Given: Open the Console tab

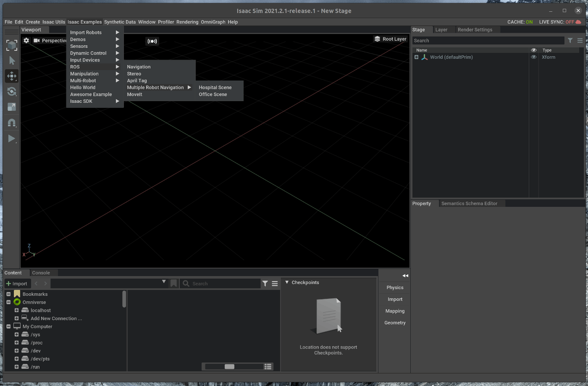Looking at the screenshot, I should click(x=41, y=273).
